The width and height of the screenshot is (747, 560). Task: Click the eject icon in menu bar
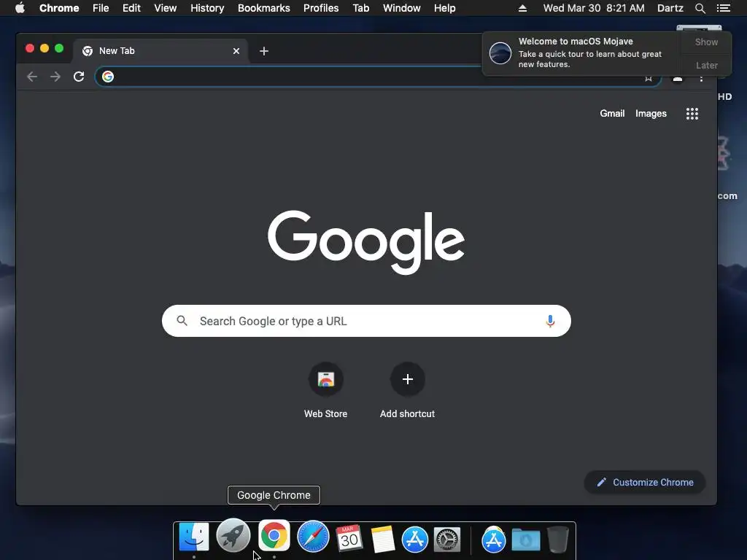pos(522,8)
